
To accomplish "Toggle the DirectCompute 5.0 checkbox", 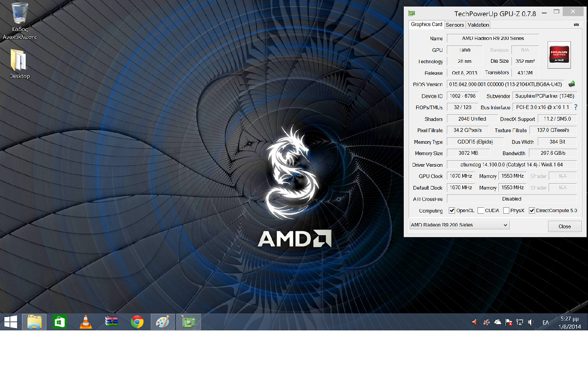I will [x=532, y=210].
